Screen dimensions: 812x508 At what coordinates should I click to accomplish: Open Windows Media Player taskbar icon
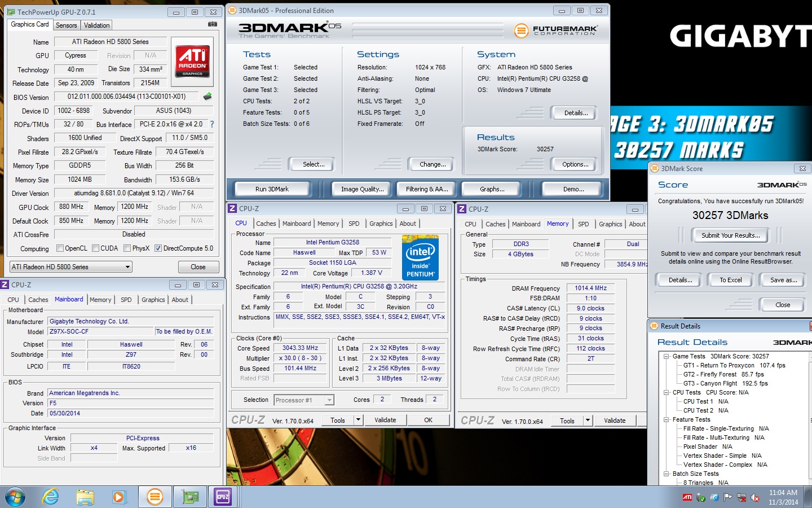click(x=118, y=497)
